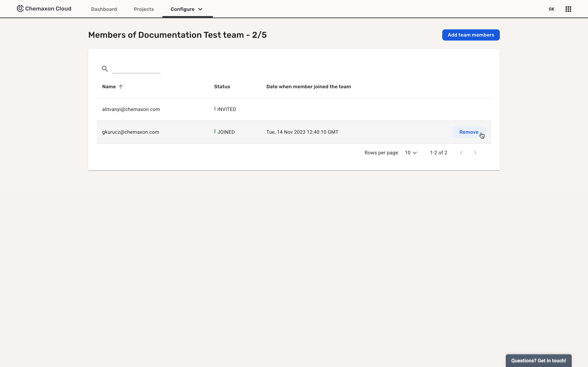Click the Chemaxon Cloud logo icon
Viewport: 588px width, 367px height.
click(20, 9)
